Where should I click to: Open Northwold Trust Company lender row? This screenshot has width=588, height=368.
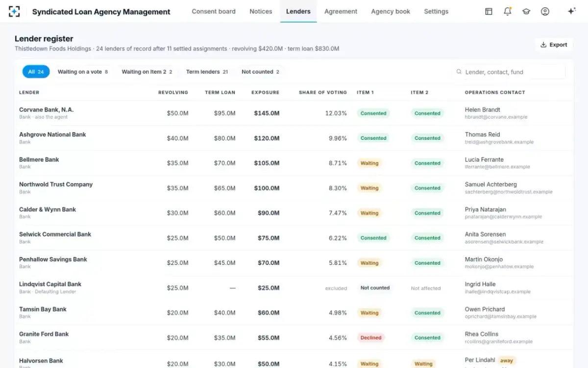click(x=294, y=188)
